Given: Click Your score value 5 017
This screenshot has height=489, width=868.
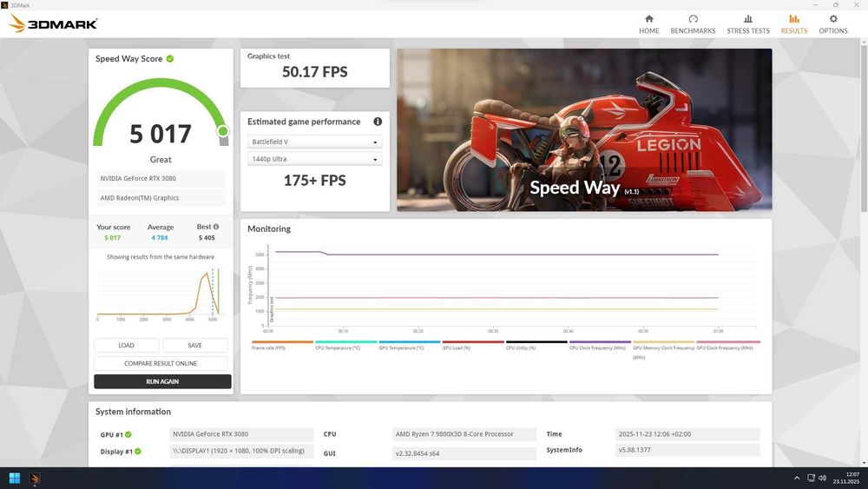Looking at the screenshot, I should pyautogui.click(x=112, y=238).
